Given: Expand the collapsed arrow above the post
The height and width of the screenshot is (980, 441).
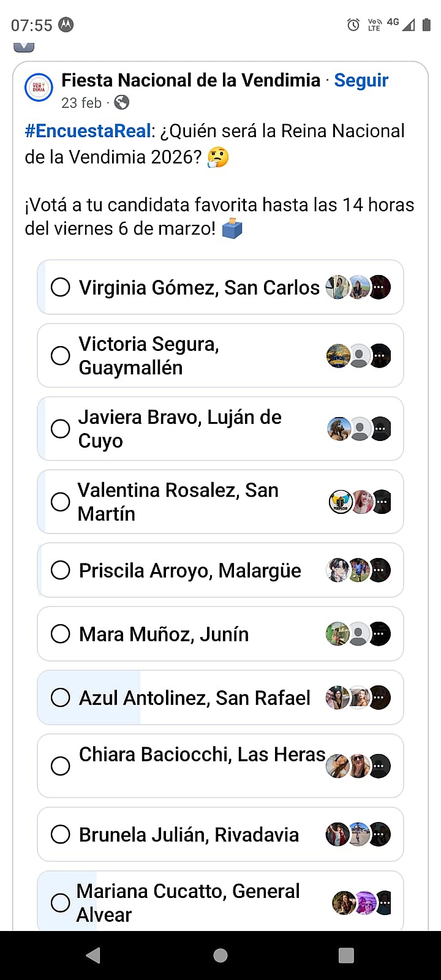Looking at the screenshot, I should pos(24,47).
